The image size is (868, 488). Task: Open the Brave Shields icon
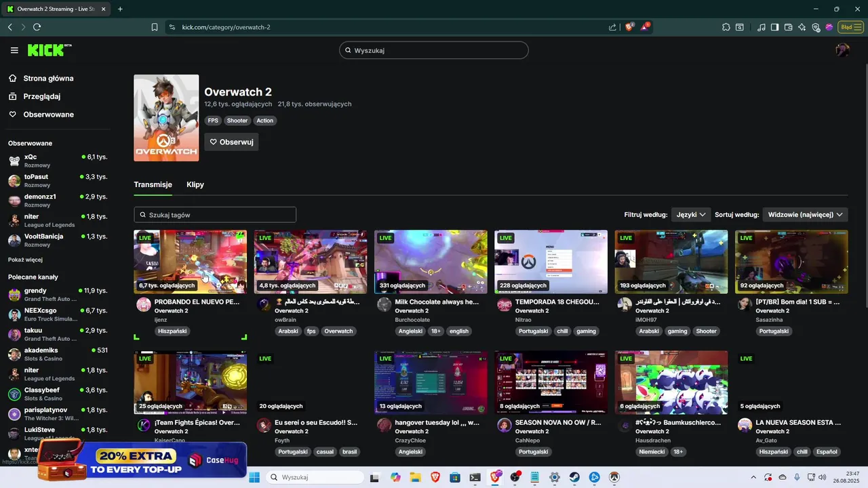pyautogui.click(x=629, y=27)
